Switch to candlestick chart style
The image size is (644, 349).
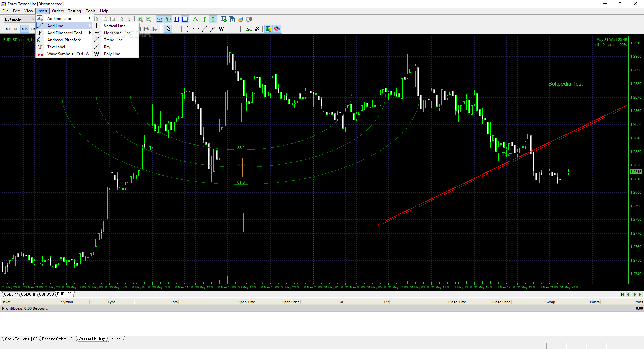[213, 19]
